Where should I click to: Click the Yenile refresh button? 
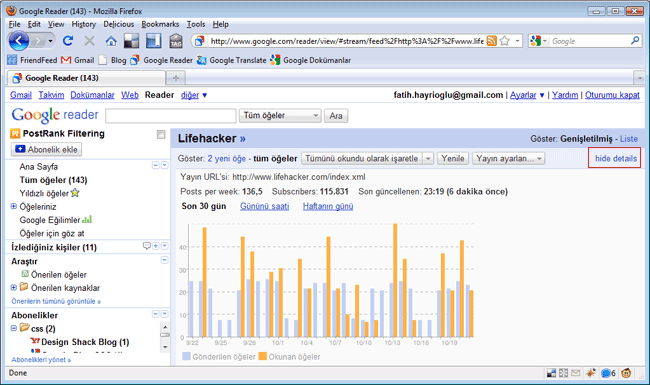[x=453, y=158]
